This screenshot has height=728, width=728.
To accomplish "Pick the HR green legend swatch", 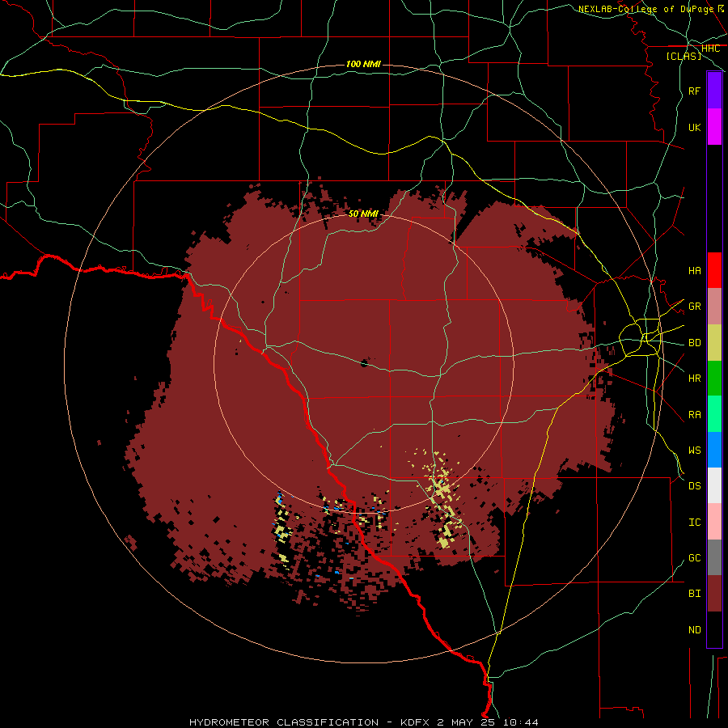I will [x=714, y=379].
